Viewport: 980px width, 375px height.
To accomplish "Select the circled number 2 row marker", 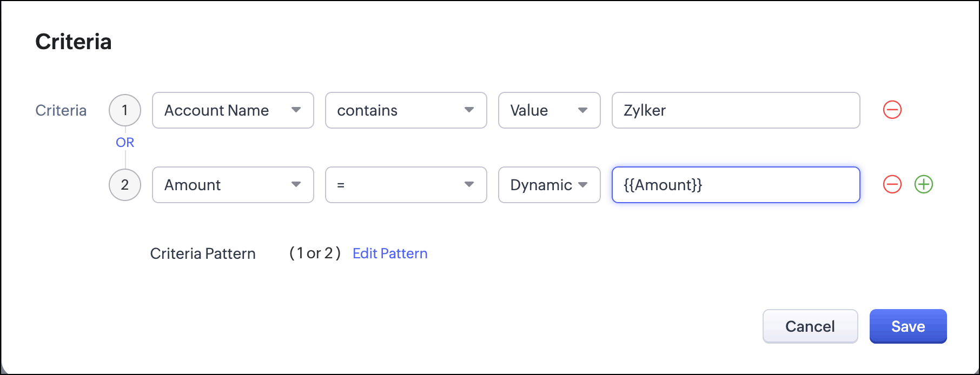I will (x=125, y=185).
